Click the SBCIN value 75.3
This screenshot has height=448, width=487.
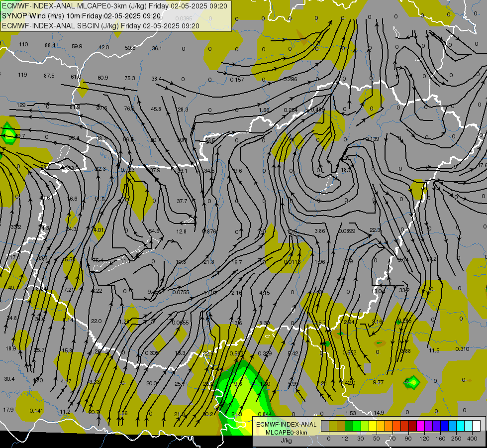point(130,78)
